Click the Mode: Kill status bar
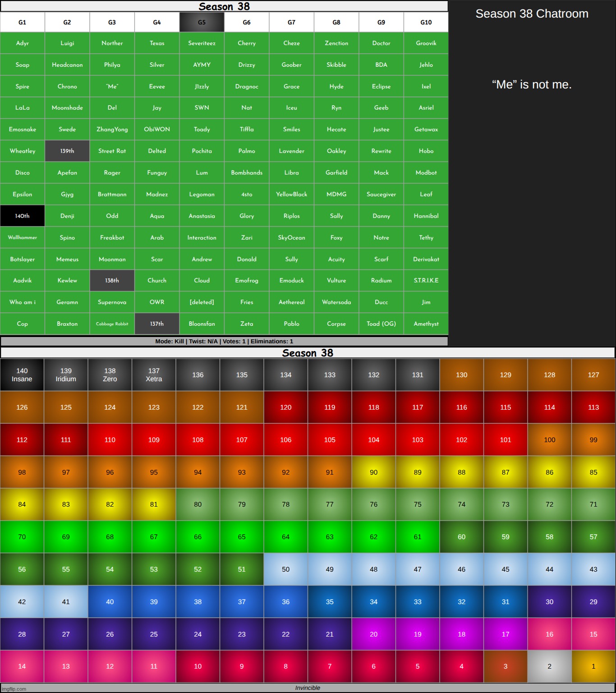 point(224,342)
